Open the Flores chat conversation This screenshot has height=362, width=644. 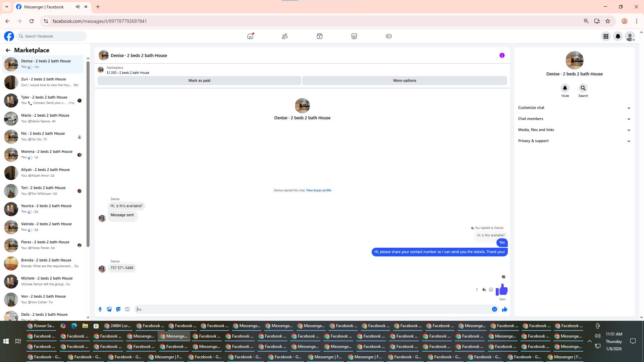[x=43, y=245]
